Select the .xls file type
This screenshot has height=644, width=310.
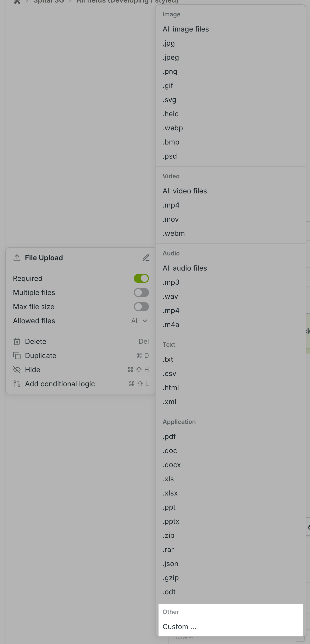pyautogui.click(x=230, y=479)
